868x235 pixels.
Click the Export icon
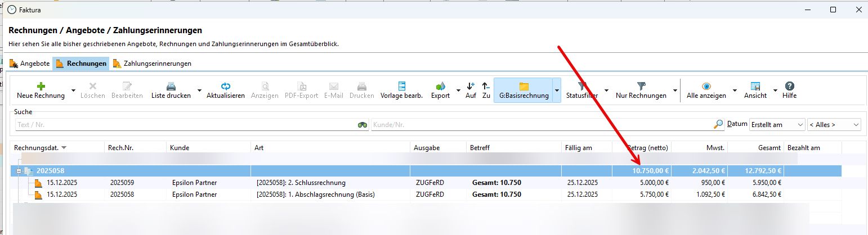pos(440,87)
